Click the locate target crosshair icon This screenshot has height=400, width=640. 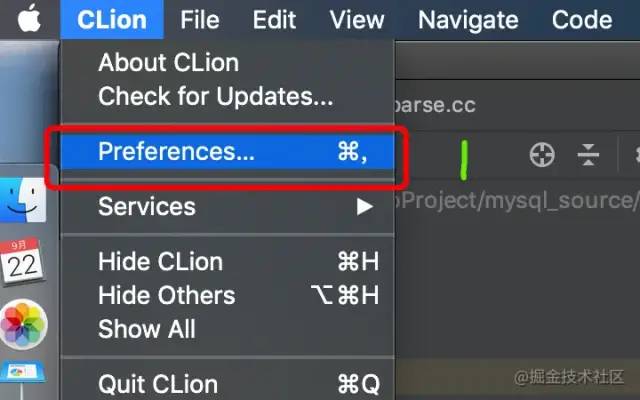click(542, 155)
